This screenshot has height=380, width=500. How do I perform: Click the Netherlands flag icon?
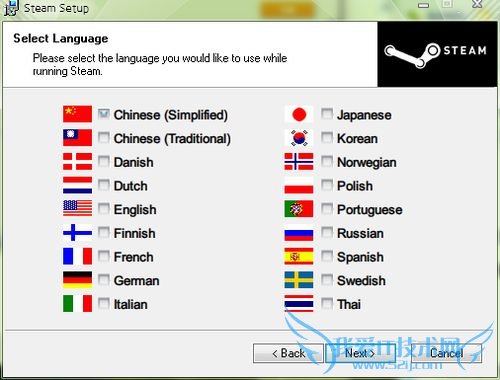77,185
